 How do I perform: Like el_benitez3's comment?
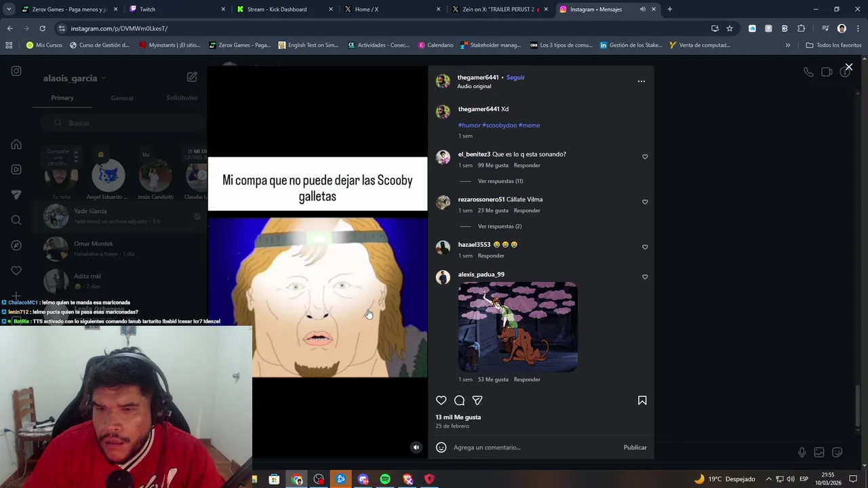[645, 157]
